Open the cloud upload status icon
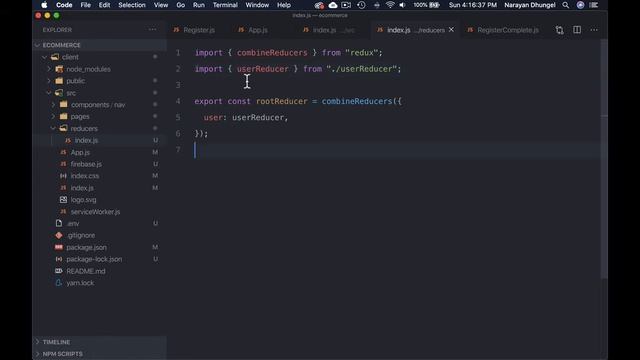The width and height of the screenshot is (640, 360). pyautogui.click(x=333, y=5)
